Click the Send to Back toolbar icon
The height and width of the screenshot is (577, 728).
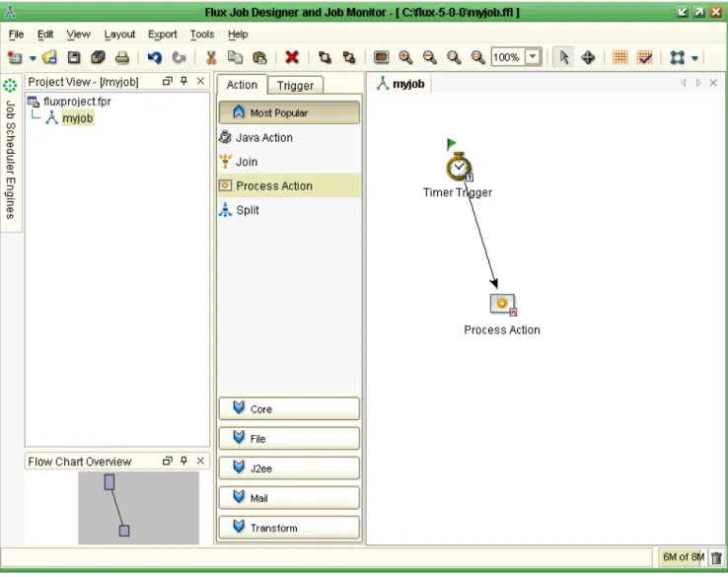(x=348, y=57)
